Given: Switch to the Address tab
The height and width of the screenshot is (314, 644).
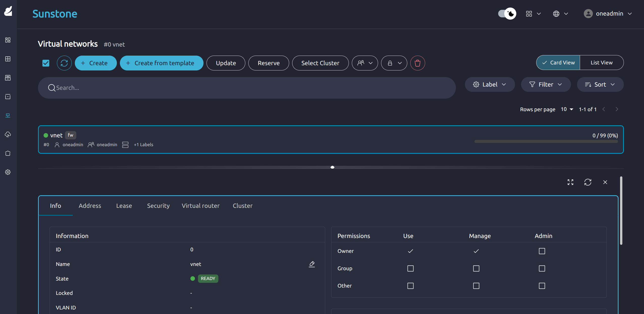Looking at the screenshot, I should tap(90, 206).
